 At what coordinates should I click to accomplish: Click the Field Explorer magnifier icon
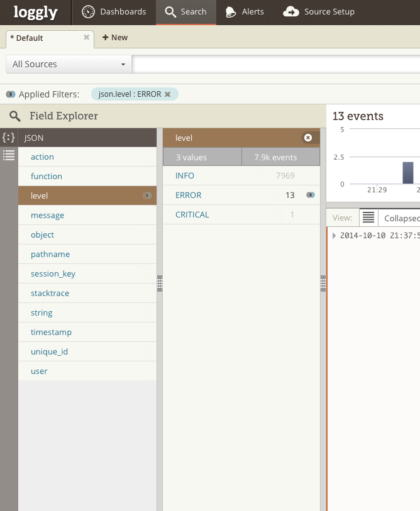pos(15,116)
